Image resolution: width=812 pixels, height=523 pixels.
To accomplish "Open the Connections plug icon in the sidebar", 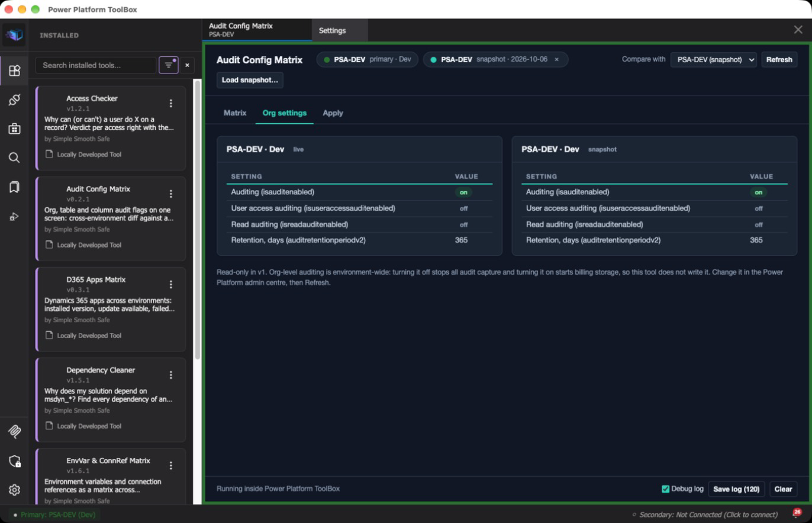I will (14, 100).
